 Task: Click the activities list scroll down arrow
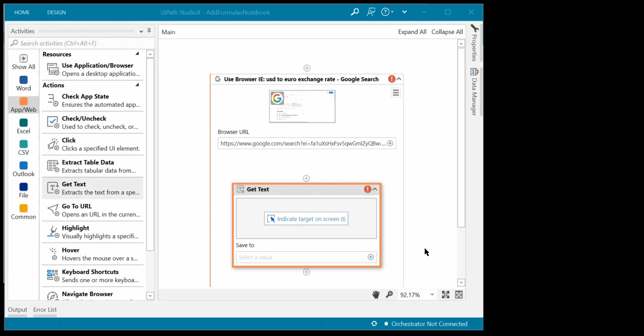[x=150, y=296]
